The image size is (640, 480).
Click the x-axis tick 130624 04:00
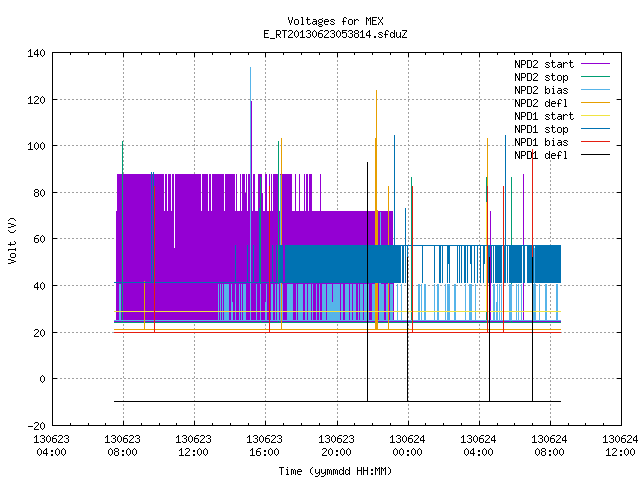(478, 446)
